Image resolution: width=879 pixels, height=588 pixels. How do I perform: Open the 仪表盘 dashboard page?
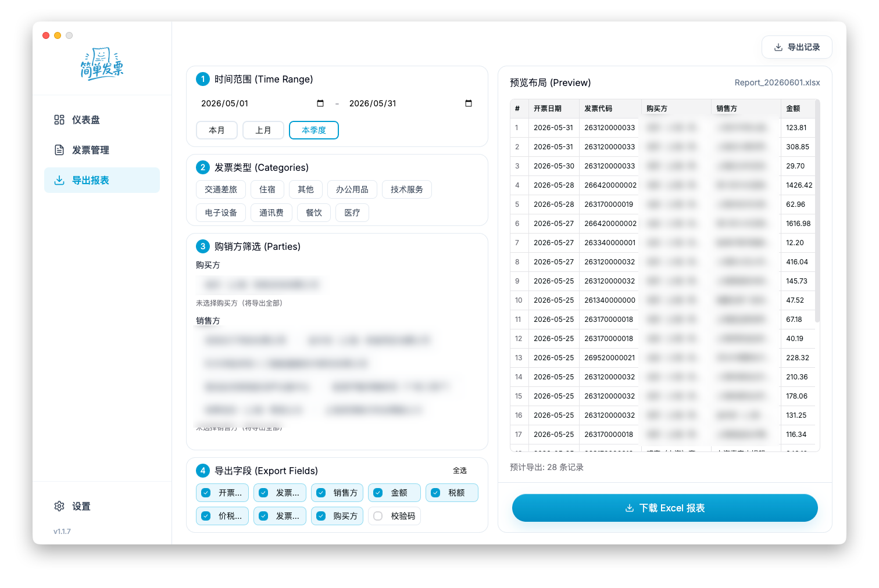pyautogui.click(x=102, y=120)
